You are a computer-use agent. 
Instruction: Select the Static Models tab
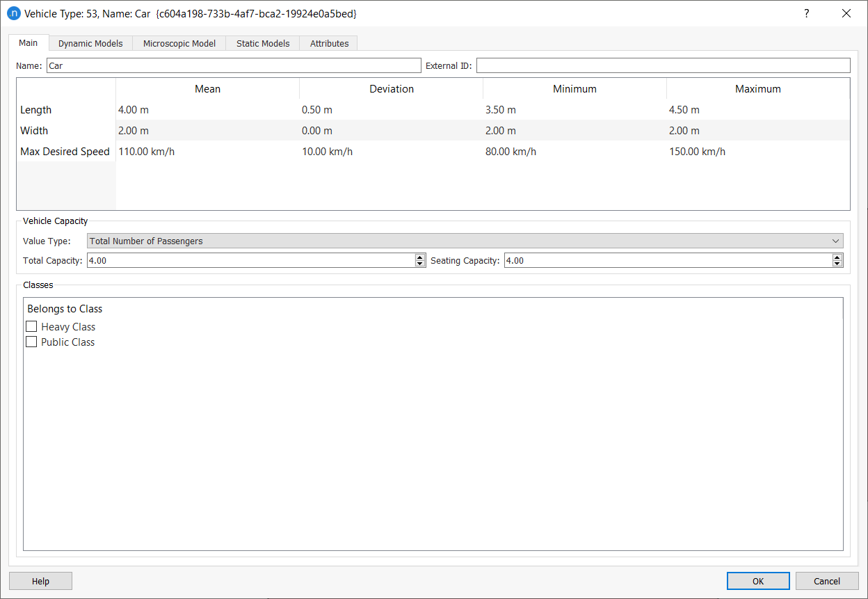[x=262, y=43]
